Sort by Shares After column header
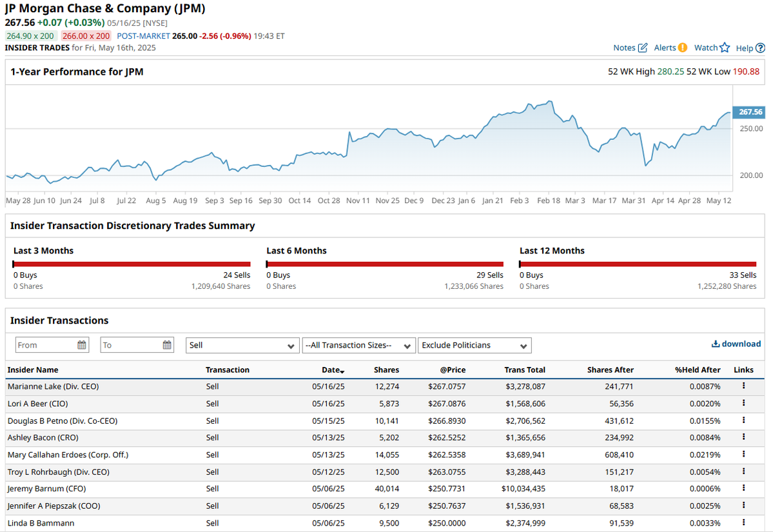This screenshot has width=773, height=532. pos(611,369)
